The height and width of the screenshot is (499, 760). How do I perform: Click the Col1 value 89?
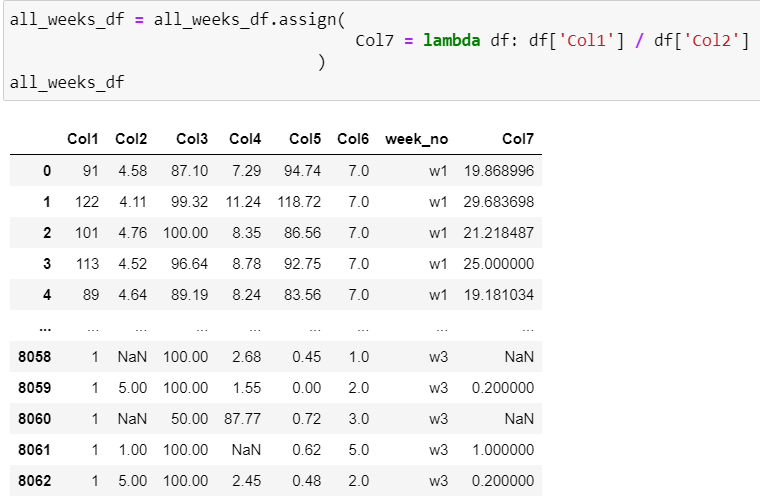click(x=91, y=295)
